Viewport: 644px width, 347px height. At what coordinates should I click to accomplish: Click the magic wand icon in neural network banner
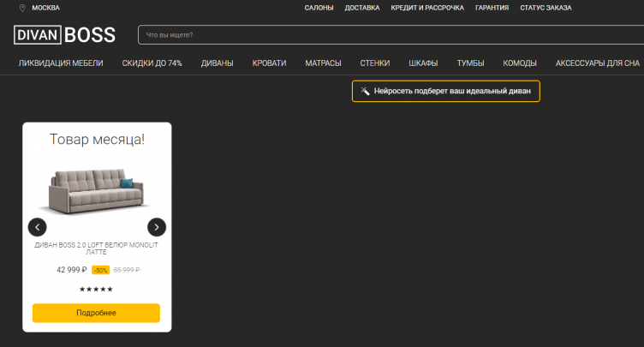coord(365,91)
